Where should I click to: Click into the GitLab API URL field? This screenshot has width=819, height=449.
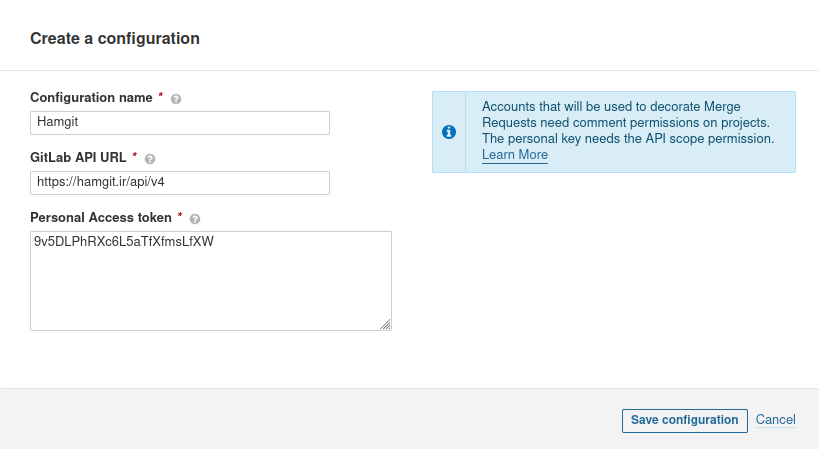[180, 183]
